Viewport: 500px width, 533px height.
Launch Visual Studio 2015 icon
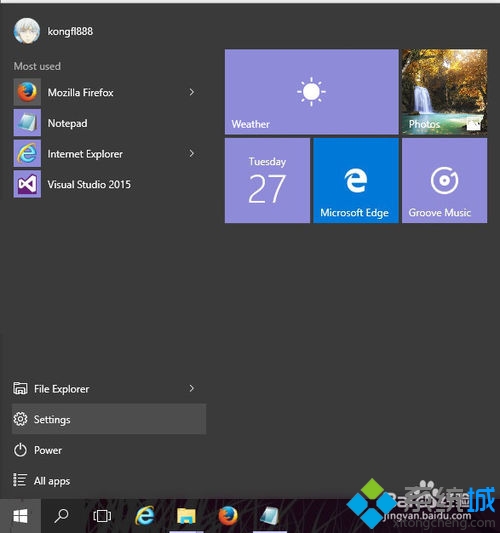pyautogui.click(x=27, y=184)
